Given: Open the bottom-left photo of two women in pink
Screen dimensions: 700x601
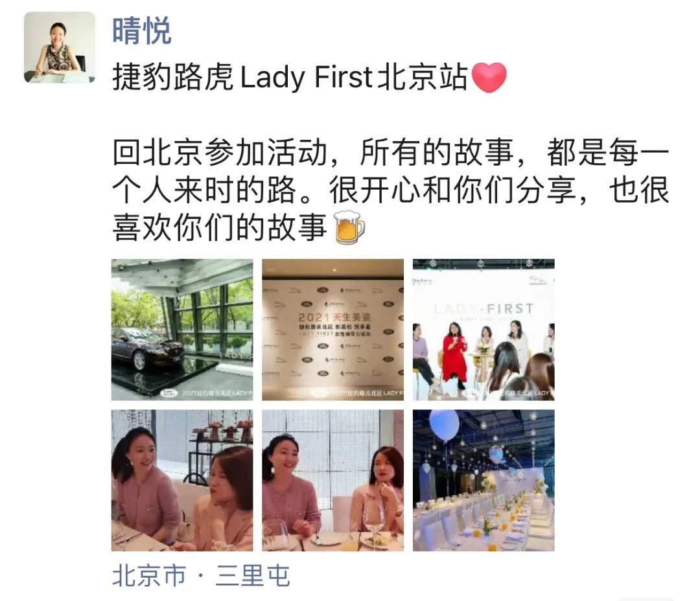Looking at the screenshot, I should tap(182, 481).
